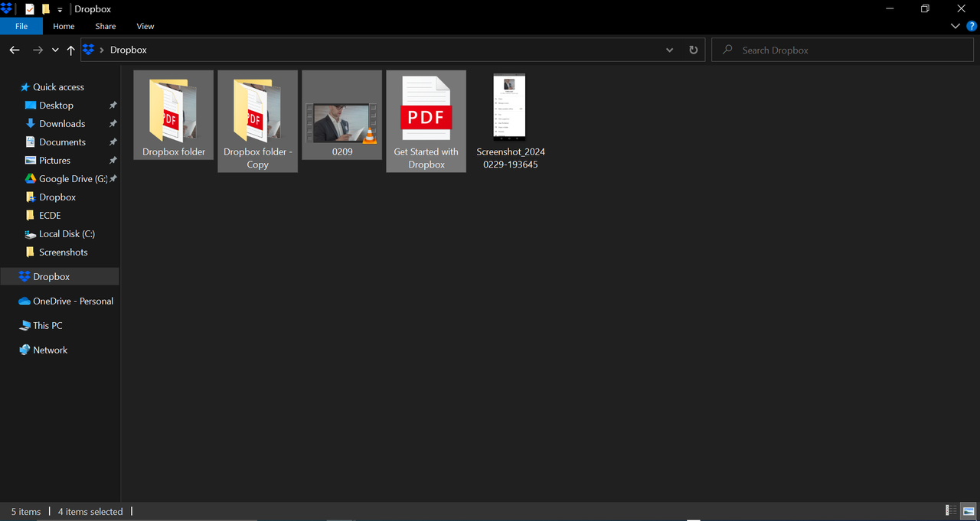Open the ECDE folder in the sidebar

pos(50,216)
